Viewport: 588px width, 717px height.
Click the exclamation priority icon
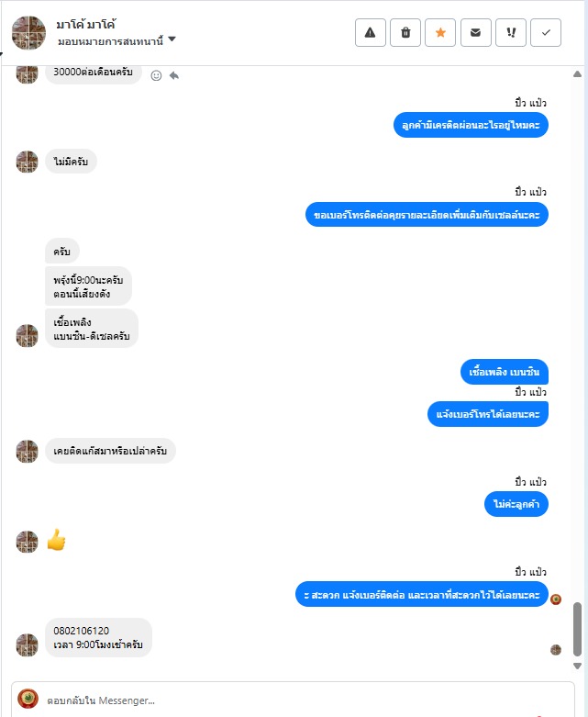pos(511,32)
